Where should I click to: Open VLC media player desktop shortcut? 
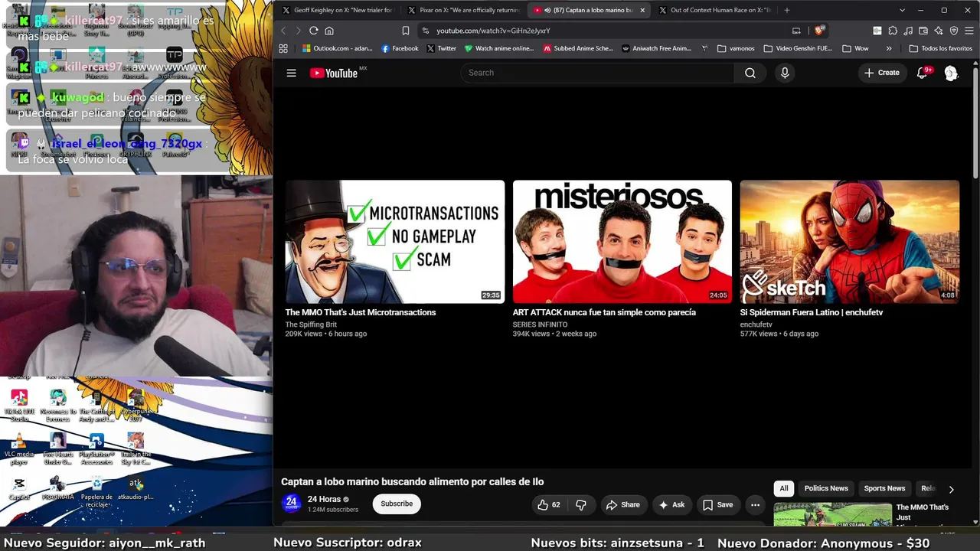pyautogui.click(x=19, y=448)
